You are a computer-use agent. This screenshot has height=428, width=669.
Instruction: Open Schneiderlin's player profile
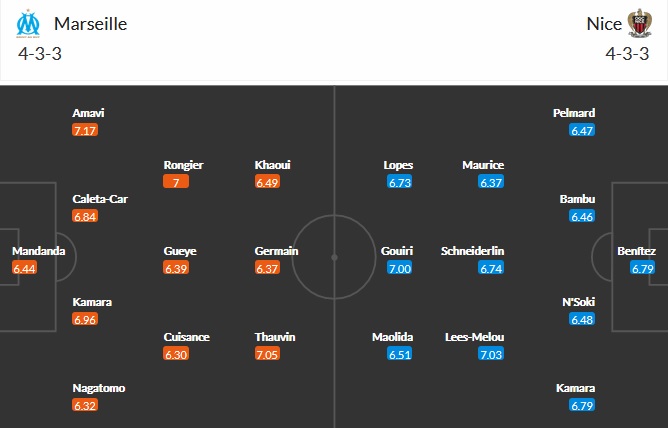coord(472,251)
